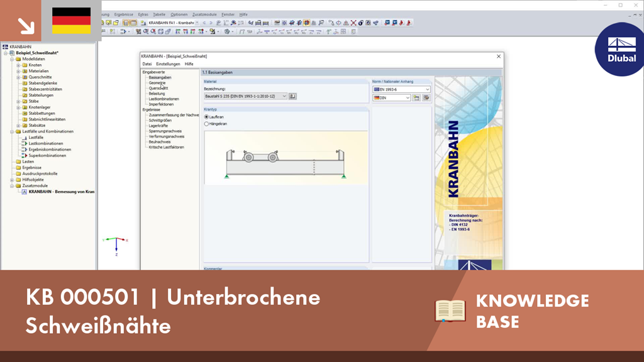Open the Tabelle menu in main window
Image resolution: width=644 pixels, height=362 pixels.
(x=159, y=14)
